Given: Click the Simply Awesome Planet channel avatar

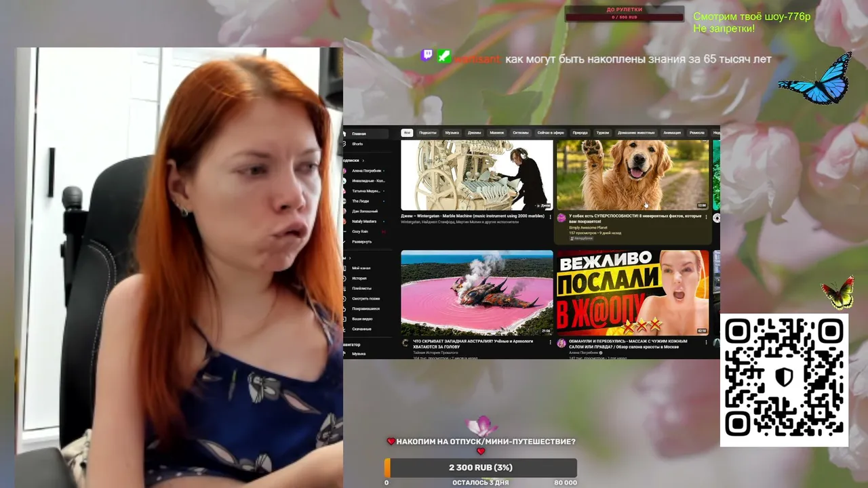Looking at the screenshot, I should pyautogui.click(x=561, y=218).
